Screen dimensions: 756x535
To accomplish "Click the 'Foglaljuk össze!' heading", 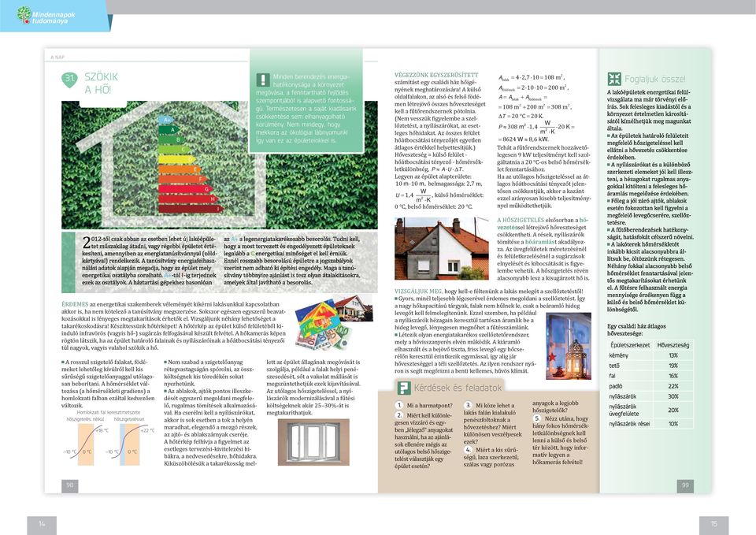I will click(654, 79).
